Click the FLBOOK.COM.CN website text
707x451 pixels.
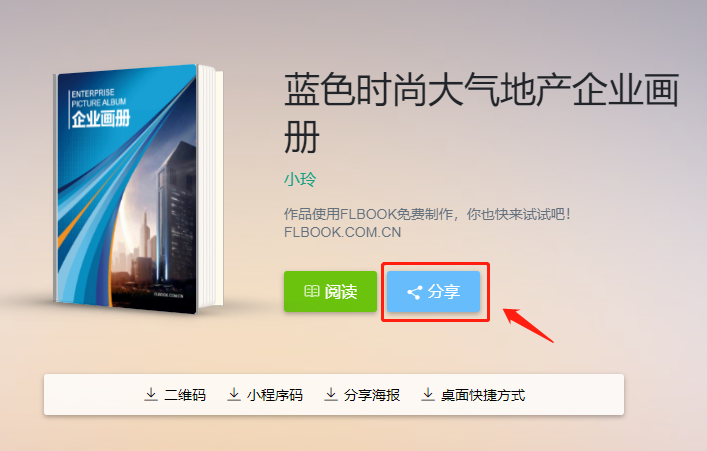[343, 232]
